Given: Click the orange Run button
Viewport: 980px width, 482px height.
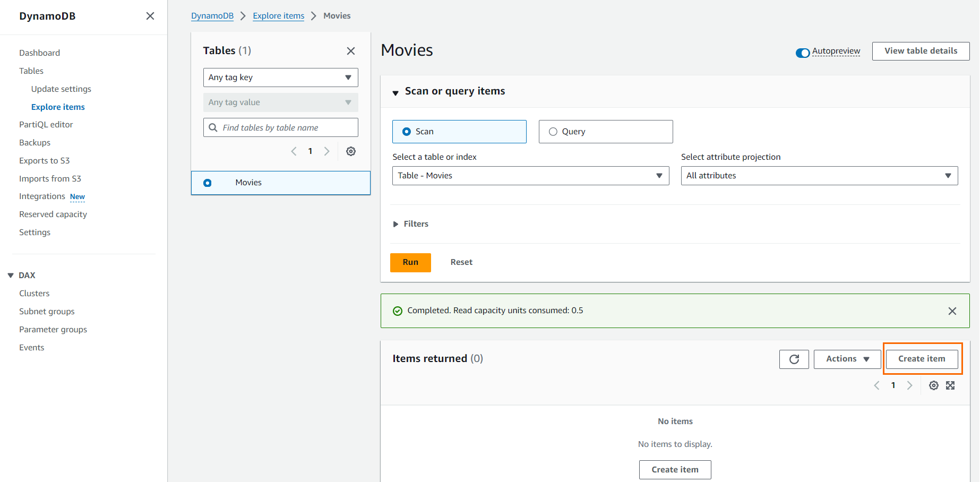Looking at the screenshot, I should (x=410, y=262).
